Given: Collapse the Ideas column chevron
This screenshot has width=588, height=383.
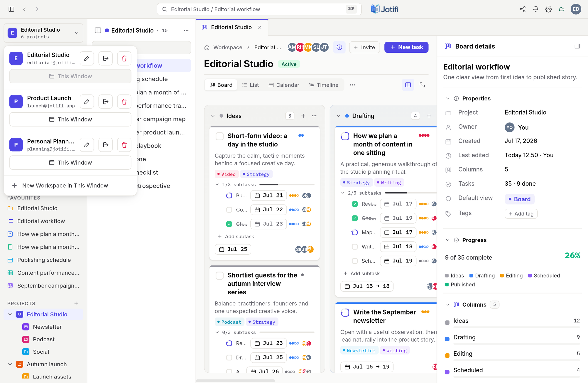Looking at the screenshot, I should [x=213, y=116].
